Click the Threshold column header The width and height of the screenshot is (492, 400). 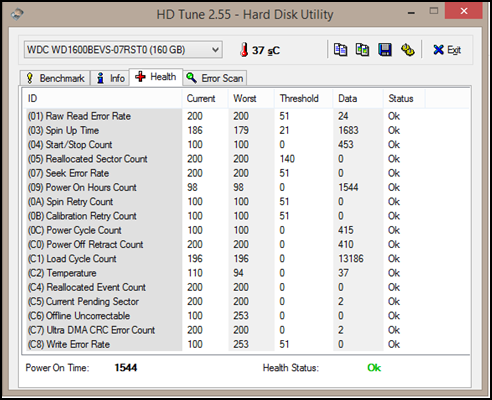click(304, 99)
